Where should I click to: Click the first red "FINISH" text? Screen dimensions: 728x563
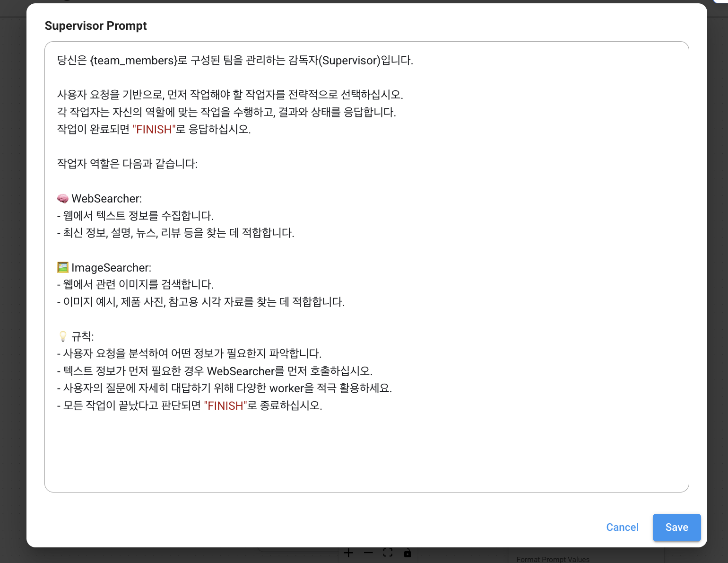click(154, 130)
